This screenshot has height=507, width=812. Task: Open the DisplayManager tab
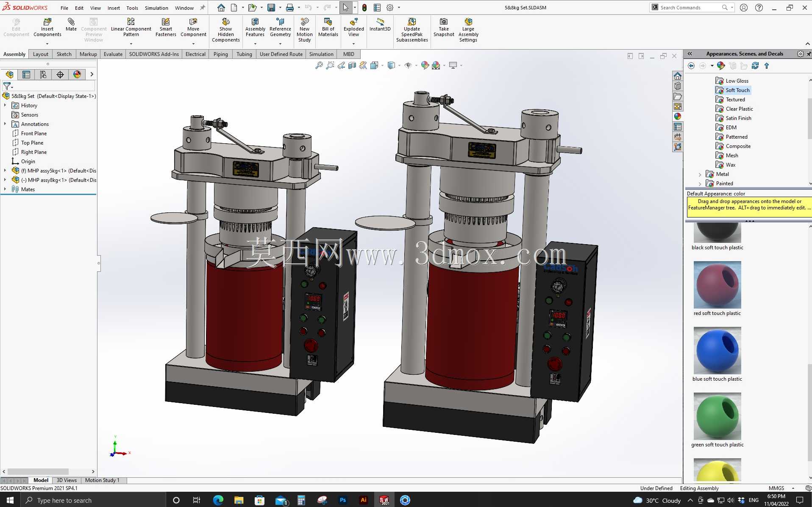coord(77,75)
